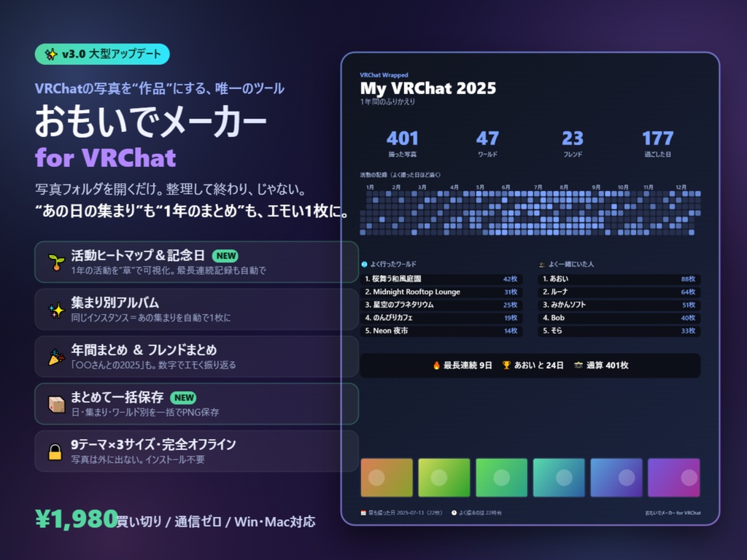Select world row 星空のプラネタリウム

coord(441,305)
